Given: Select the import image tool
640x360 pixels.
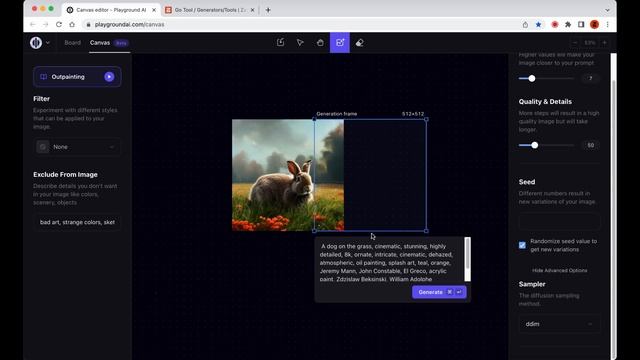Looking at the screenshot, I should click(x=280, y=42).
